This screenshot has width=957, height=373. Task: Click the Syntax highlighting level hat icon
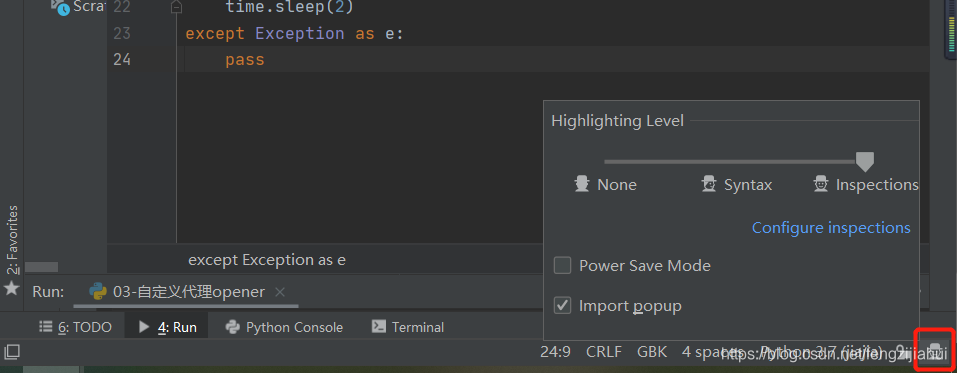tap(709, 184)
